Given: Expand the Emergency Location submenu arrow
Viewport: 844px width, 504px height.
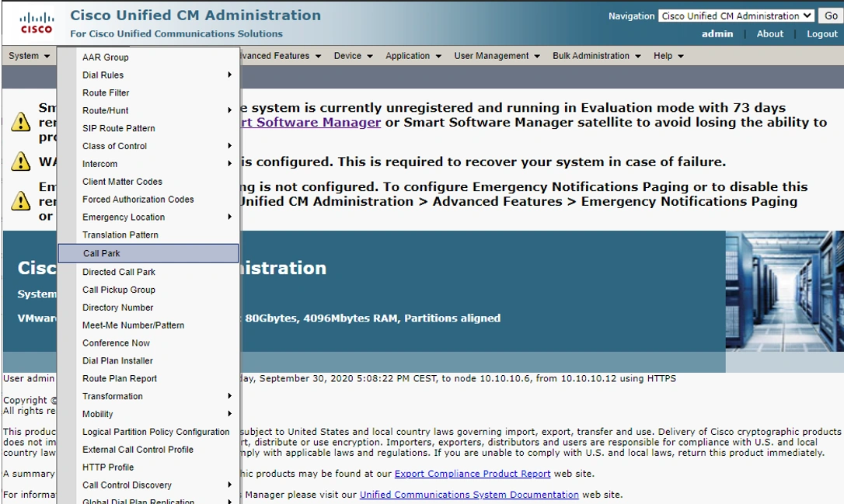Looking at the screenshot, I should [230, 217].
